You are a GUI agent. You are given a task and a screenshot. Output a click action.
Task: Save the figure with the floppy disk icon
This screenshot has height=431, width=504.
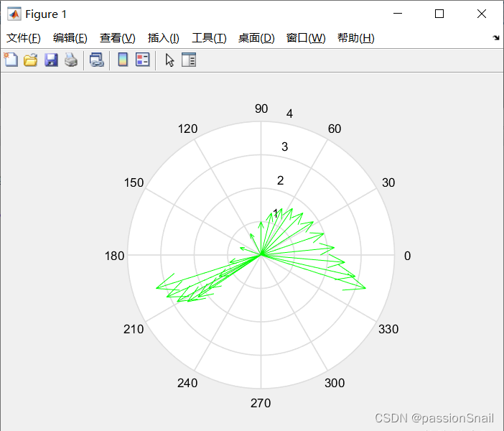coord(51,60)
